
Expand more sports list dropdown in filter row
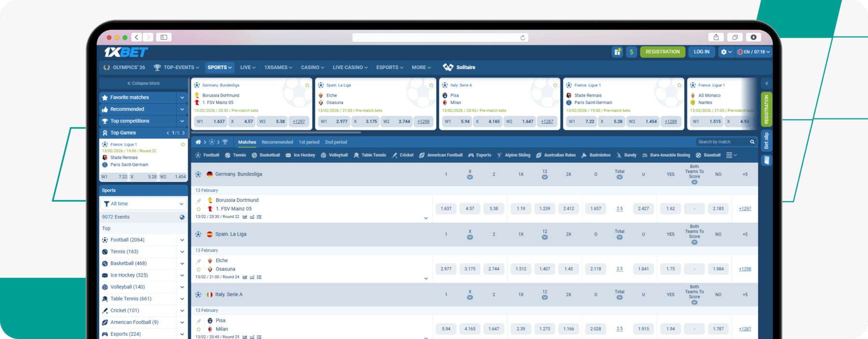tap(732, 155)
